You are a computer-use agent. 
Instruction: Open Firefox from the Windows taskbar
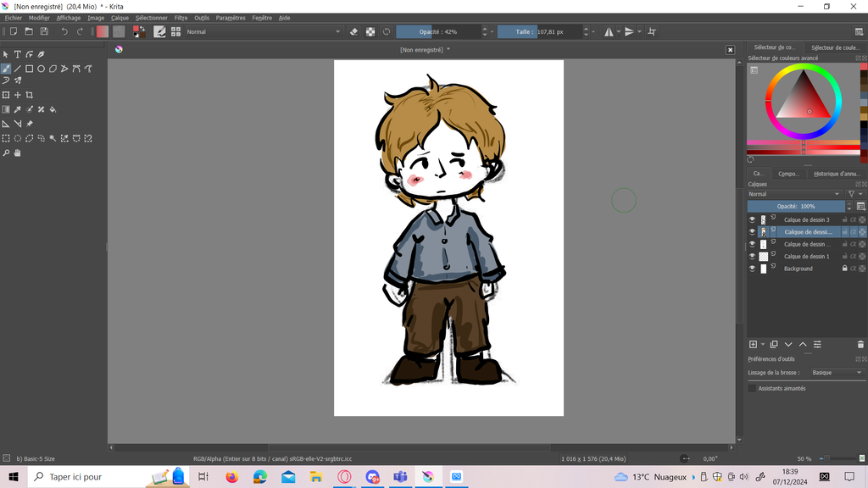point(232,477)
